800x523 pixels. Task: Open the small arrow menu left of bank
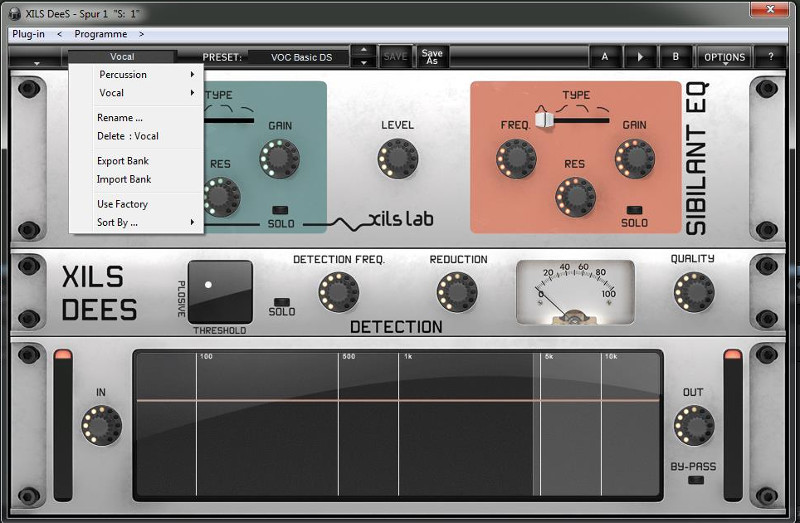tap(37, 63)
